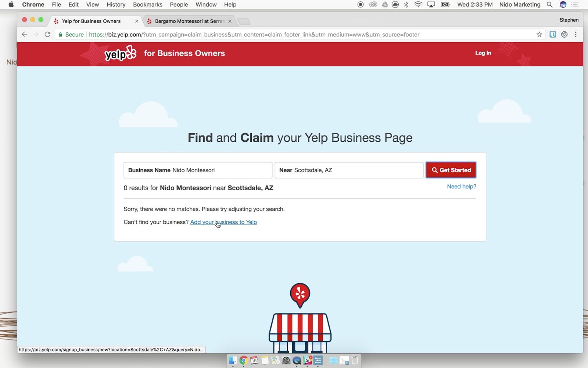The width and height of the screenshot is (588, 368).
Task: Open QuickTime Player in the dock
Action: click(x=297, y=360)
